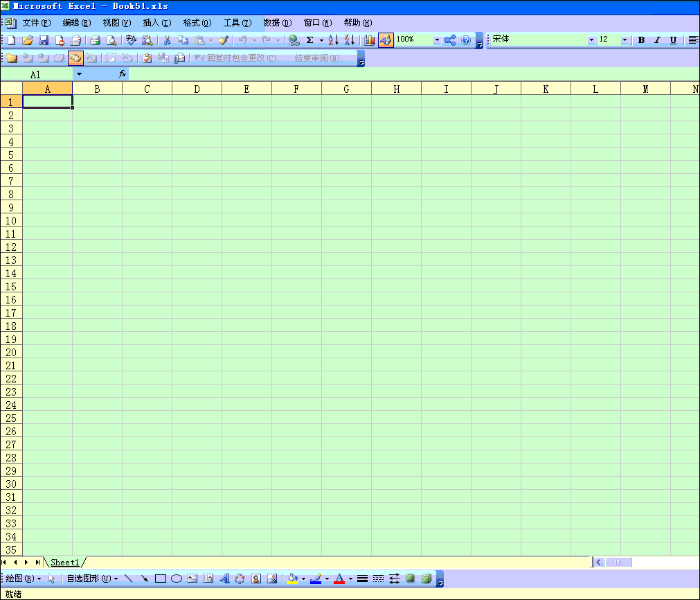The width and height of the screenshot is (700, 600).
Task: Insert a hyperlink
Action: click(294, 40)
